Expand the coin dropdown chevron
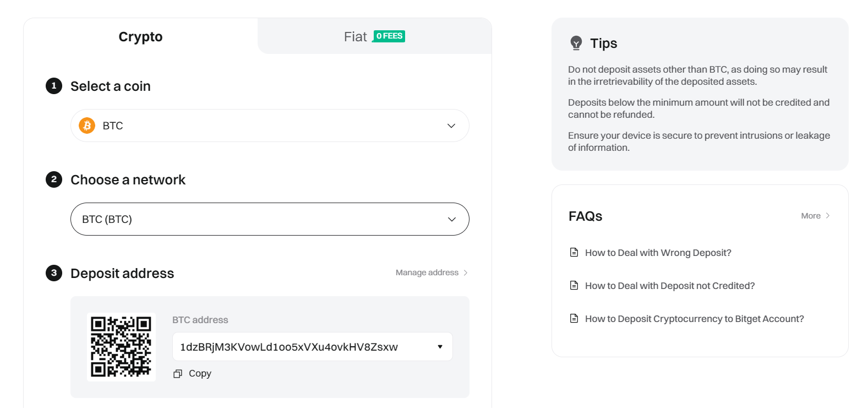The height and width of the screenshot is (409, 868). click(x=451, y=126)
